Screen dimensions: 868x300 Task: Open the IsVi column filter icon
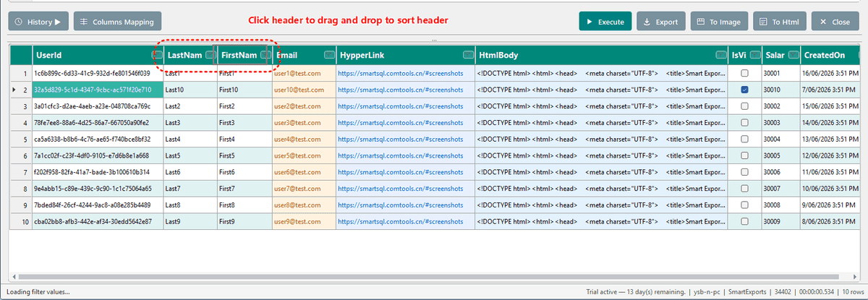coord(755,55)
